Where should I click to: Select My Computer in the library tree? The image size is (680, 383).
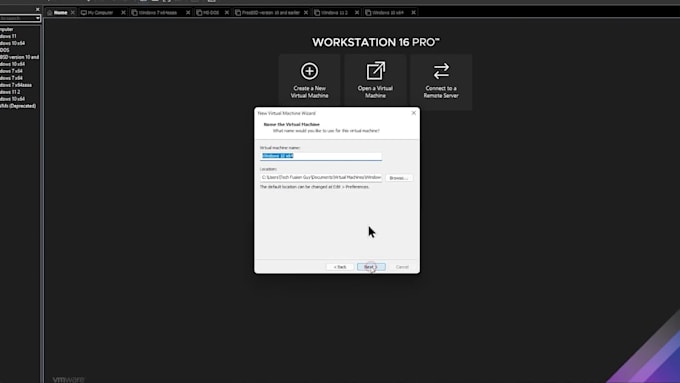click(7, 29)
